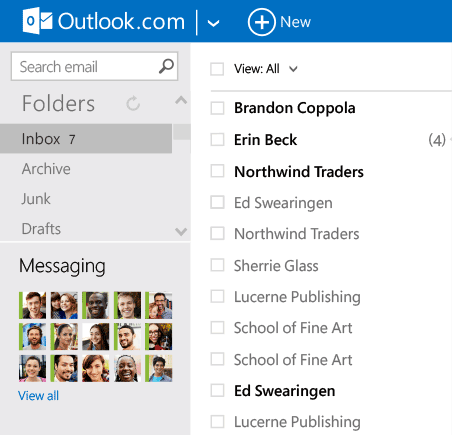Open the Archive folder
The height and width of the screenshot is (435, 452).
pos(46,169)
